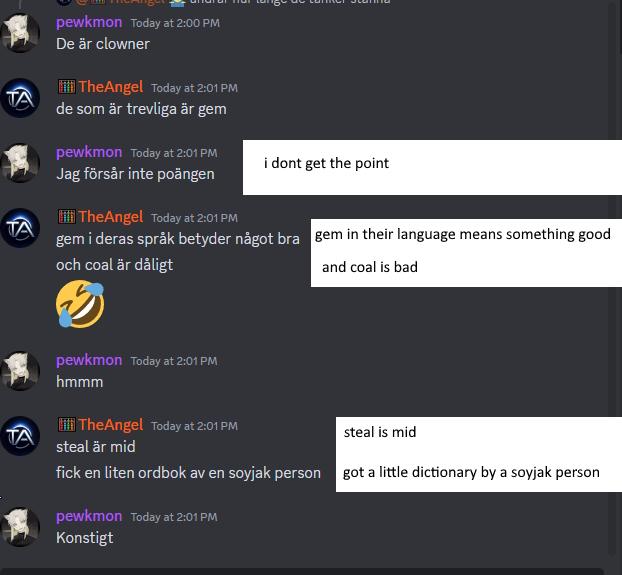This screenshot has width=622, height=575.
Task: Click the "Today at 2:00 PM" timestamp
Action: point(175,23)
